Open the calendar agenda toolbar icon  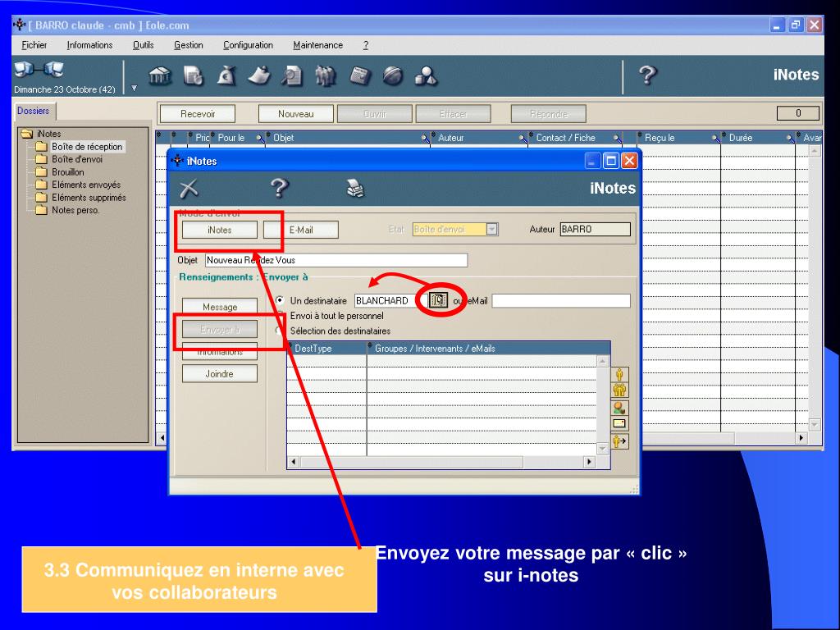point(359,76)
